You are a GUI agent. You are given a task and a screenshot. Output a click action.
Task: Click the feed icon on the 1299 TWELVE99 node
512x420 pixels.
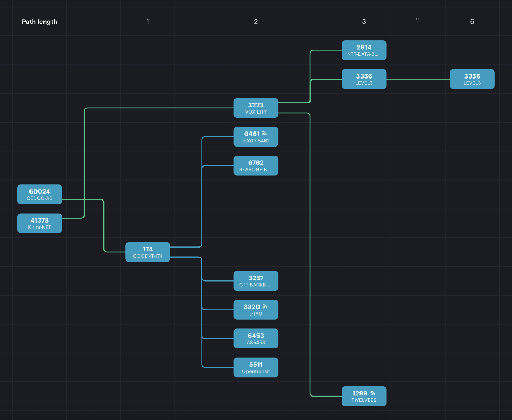click(372, 393)
